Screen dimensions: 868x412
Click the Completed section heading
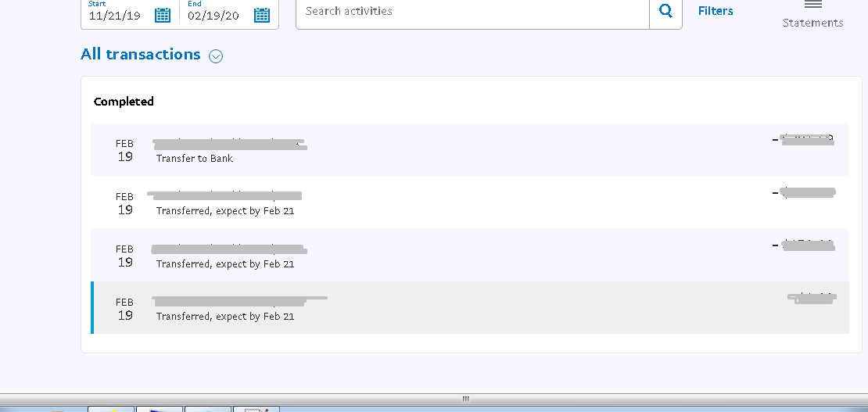124,102
